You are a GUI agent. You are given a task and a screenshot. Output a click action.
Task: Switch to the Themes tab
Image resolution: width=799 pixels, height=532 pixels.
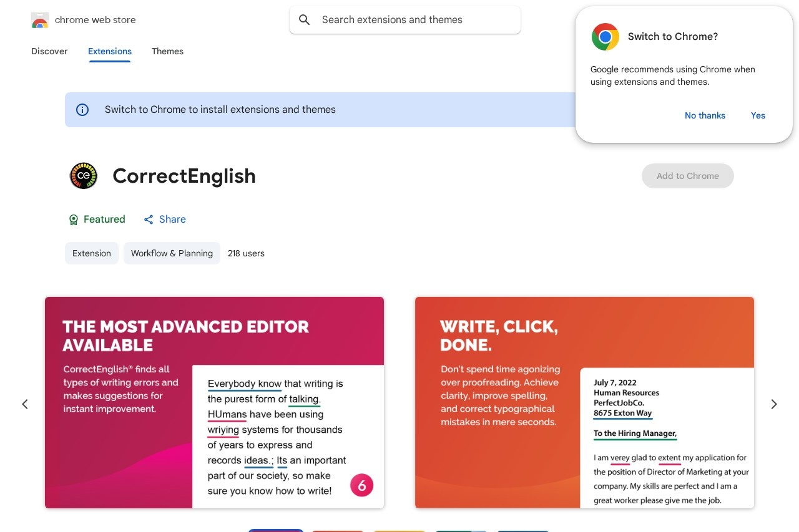[x=167, y=51]
